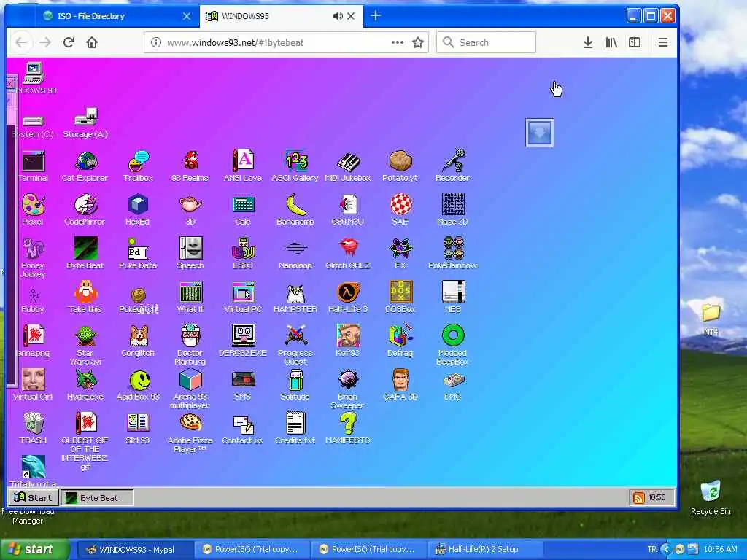Open Bananamp banana icon
Viewport: 747px width, 560px height.
point(295,210)
